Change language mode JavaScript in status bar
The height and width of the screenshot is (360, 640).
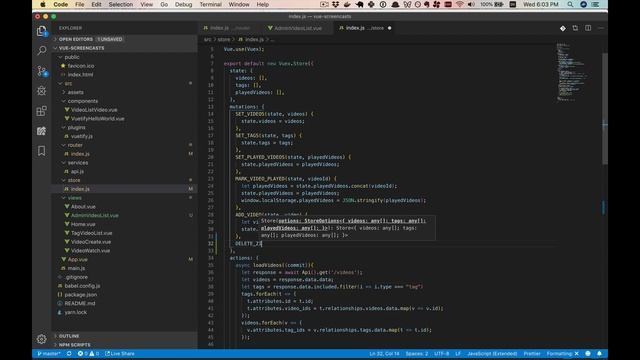pos(492,353)
